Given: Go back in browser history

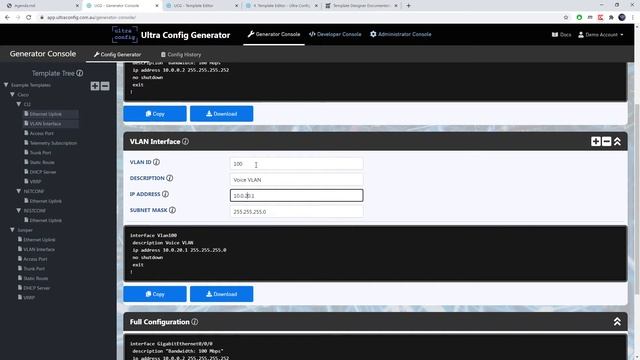Looking at the screenshot, I should (7, 18).
